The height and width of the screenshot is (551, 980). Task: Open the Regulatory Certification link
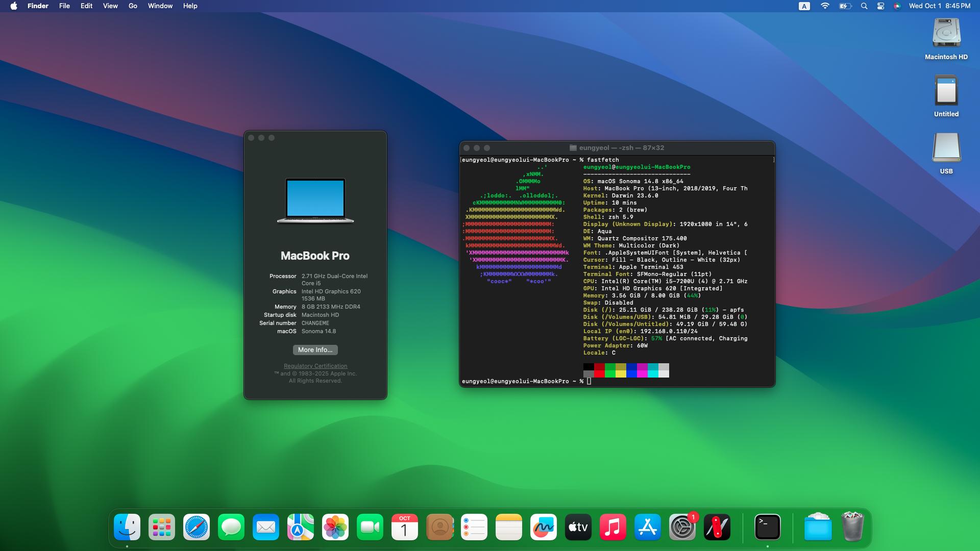[315, 366]
